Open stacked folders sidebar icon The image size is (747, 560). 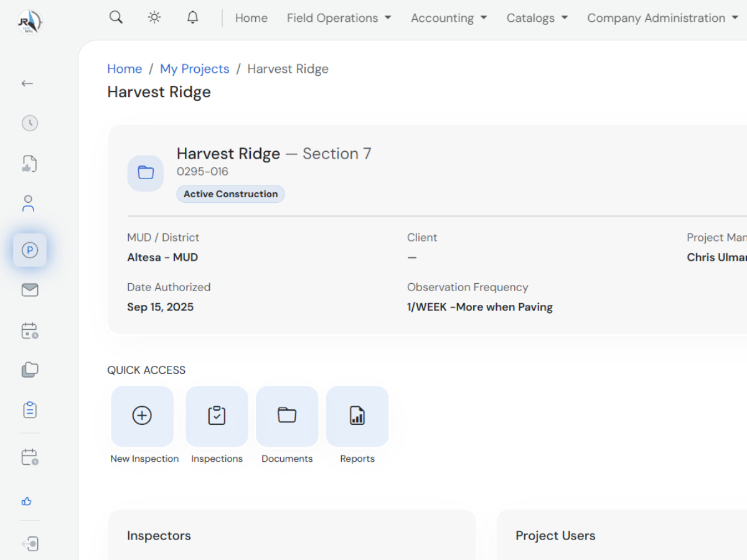coord(30,370)
